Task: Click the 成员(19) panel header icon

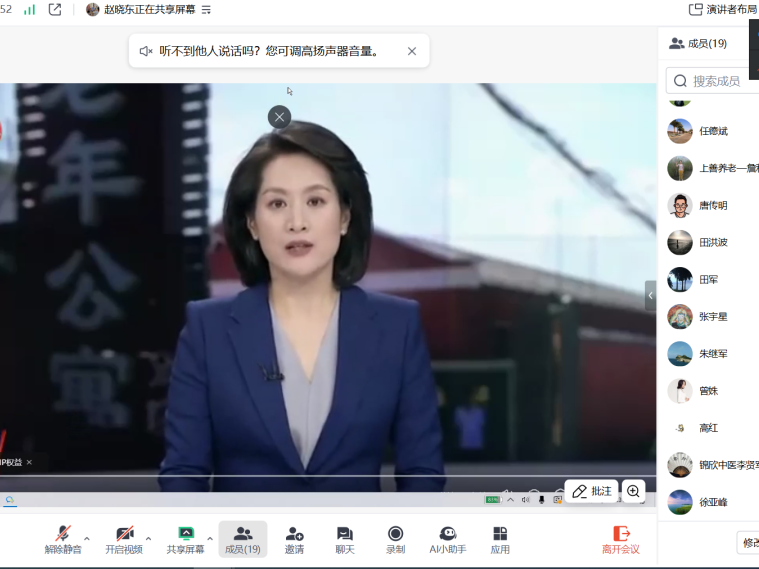Action: click(676, 44)
